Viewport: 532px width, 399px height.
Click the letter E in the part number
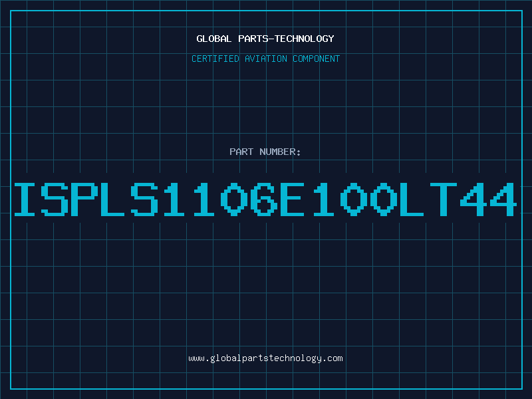[x=292, y=199]
